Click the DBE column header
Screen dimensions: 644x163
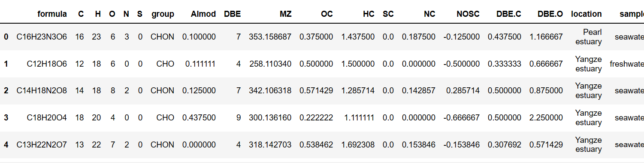point(233,14)
